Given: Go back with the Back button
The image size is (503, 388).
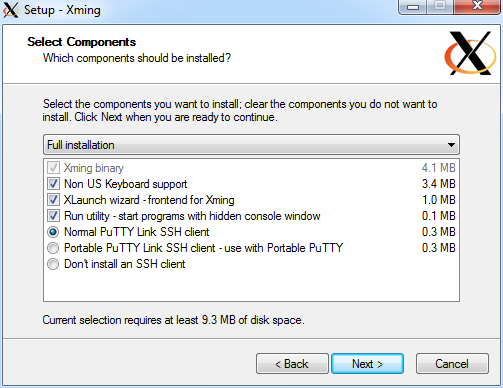Looking at the screenshot, I should click(292, 364).
